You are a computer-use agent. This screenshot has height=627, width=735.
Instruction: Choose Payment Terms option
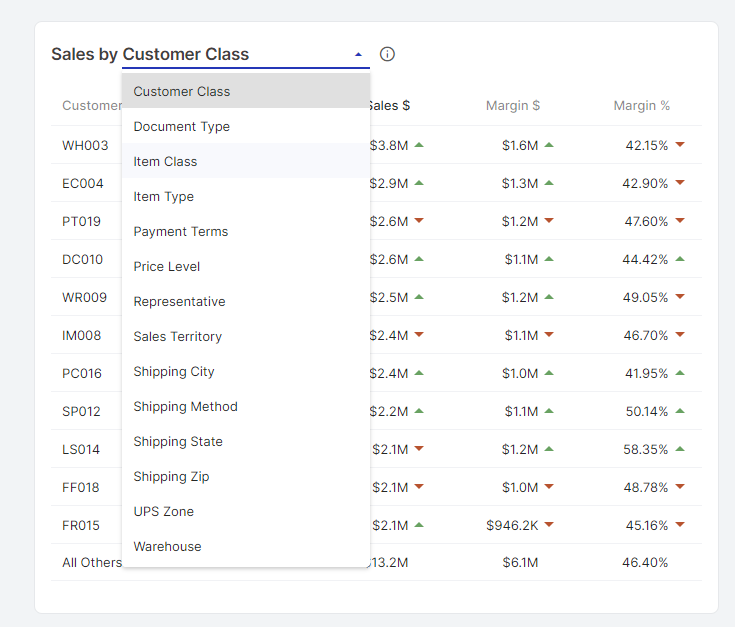(181, 231)
